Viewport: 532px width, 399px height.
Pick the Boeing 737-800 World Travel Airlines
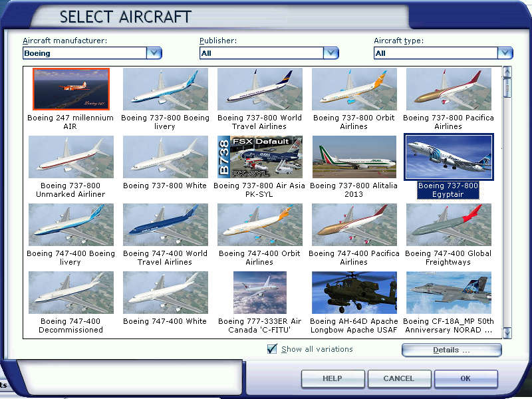(x=259, y=89)
